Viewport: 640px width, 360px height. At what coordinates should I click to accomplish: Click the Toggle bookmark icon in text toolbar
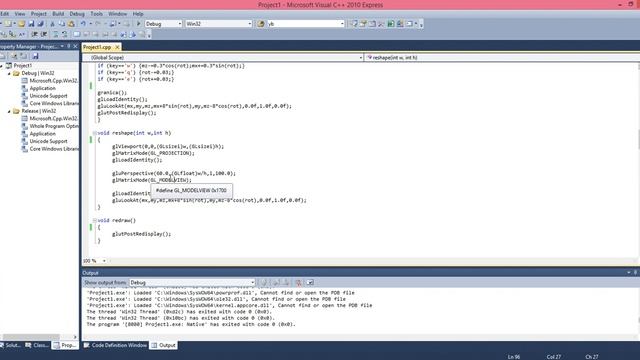77,35
